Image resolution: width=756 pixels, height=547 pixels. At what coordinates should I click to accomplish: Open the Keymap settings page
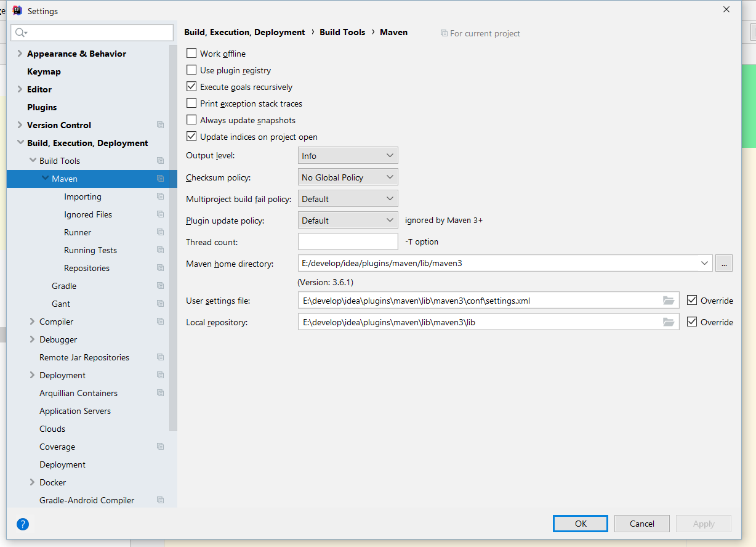[x=44, y=71]
